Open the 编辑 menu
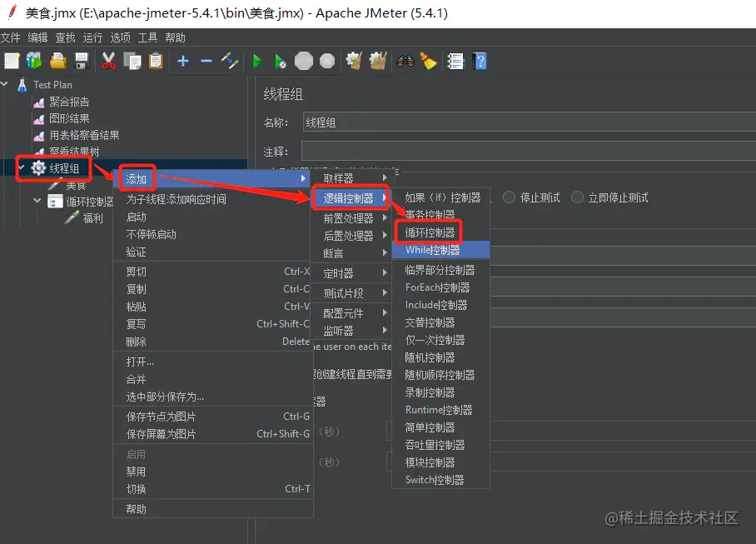The height and width of the screenshot is (544, 756). 37,37
